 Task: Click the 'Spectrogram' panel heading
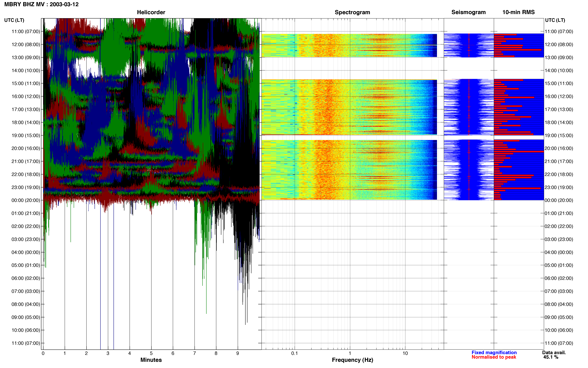tap(352, 12)
